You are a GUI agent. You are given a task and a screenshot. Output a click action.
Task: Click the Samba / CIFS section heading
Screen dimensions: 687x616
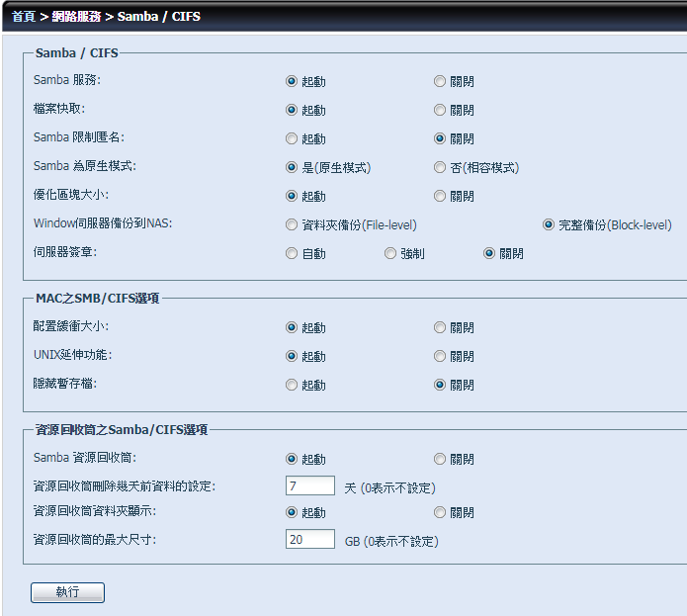(x=77, y=53)
